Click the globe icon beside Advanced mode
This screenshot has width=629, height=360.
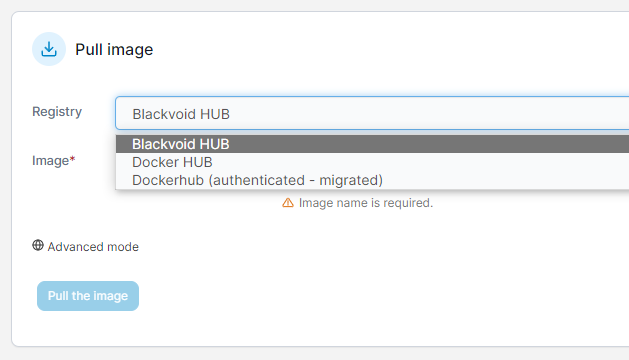(x=38, y=245)
